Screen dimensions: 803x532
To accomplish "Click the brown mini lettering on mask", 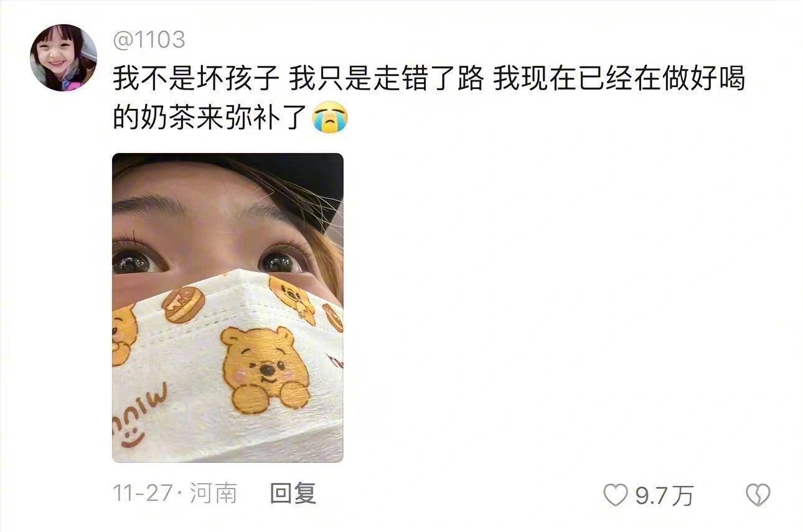I will coord(139,414).
